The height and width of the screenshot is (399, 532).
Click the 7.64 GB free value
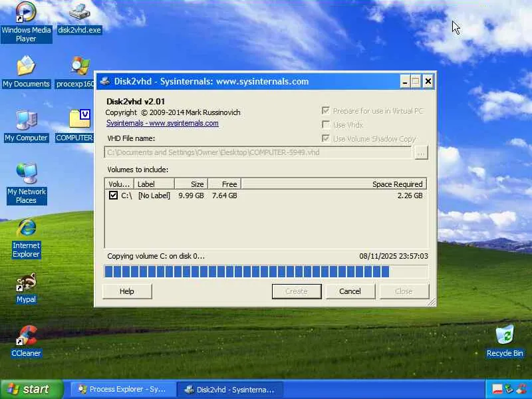pyautogui.click(x=224, y=196)
